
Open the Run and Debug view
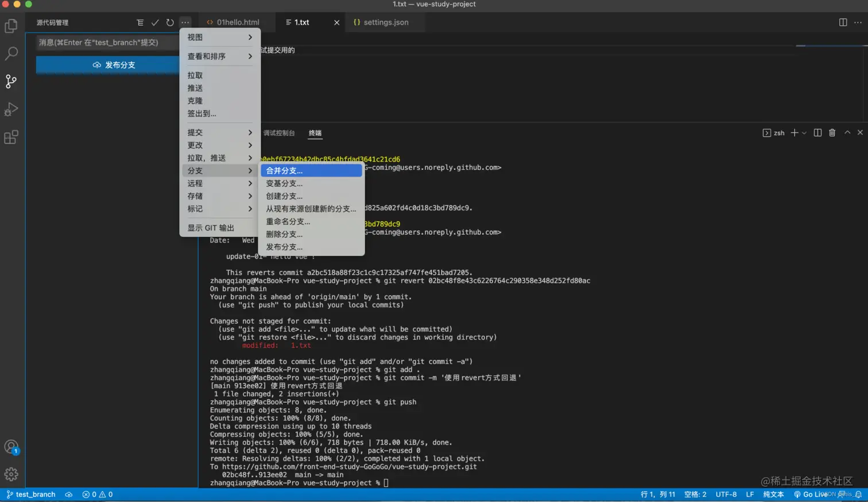pyautogui.click(x=11, y=109)
